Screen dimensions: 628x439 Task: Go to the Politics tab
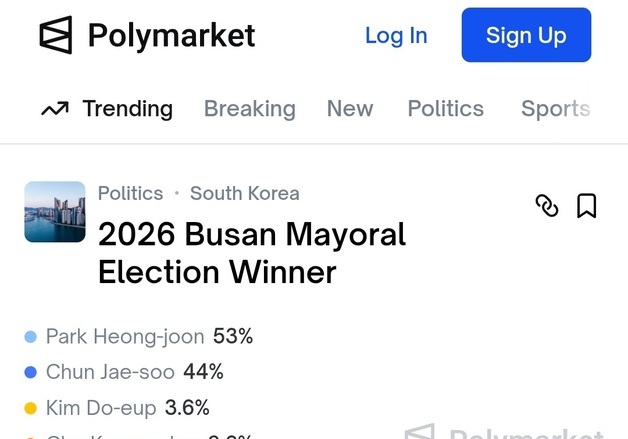coord(445,109)
